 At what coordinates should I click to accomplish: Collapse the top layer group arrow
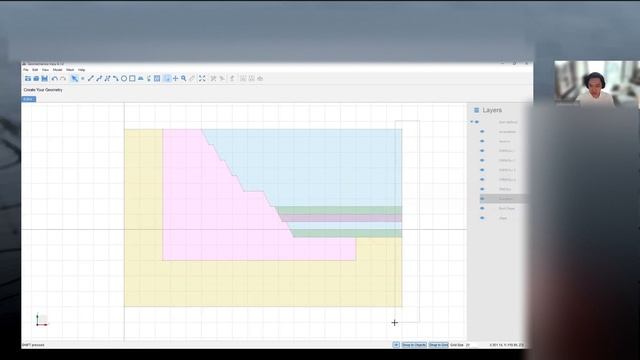tap(471, 122)
